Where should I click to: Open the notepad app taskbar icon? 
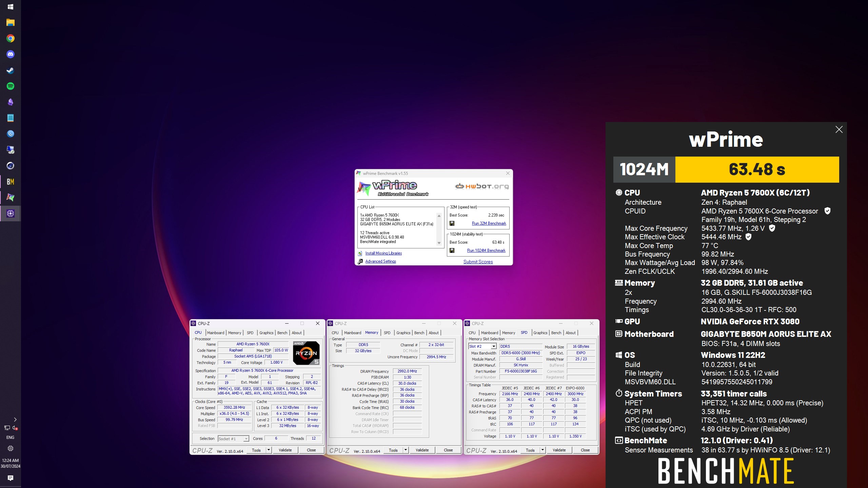click(10, 118)
